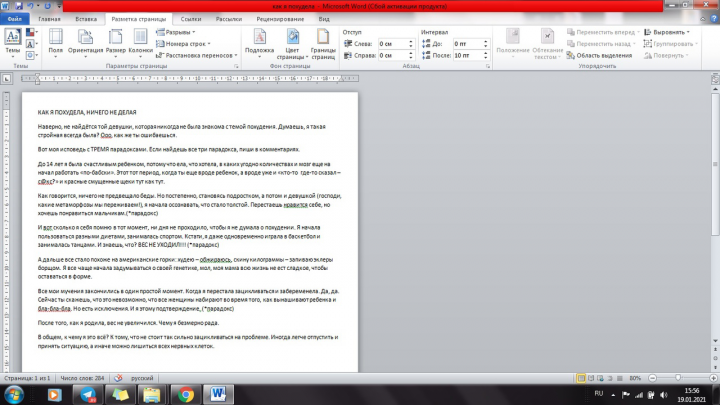Open the Line Numbers (Номера строк) dropdown
This screenshot has height=405, width=720.
[183, 44]
